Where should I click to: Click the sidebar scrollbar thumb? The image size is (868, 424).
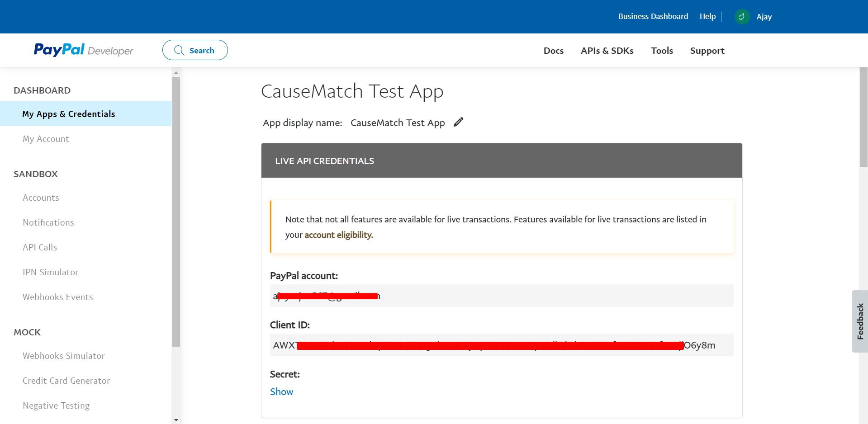pos(176,212)
